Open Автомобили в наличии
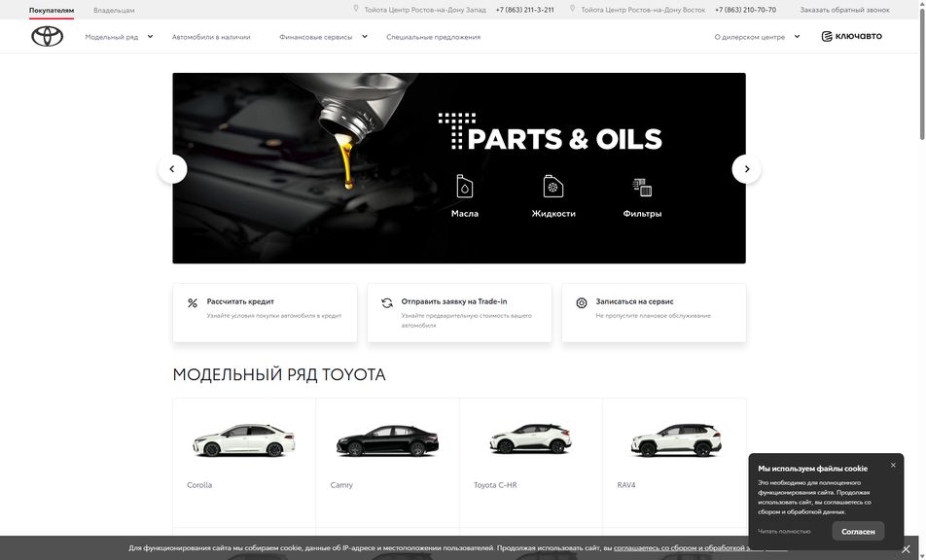The width and height of the screenshot is (926, 560). click(x=211, y=37)
